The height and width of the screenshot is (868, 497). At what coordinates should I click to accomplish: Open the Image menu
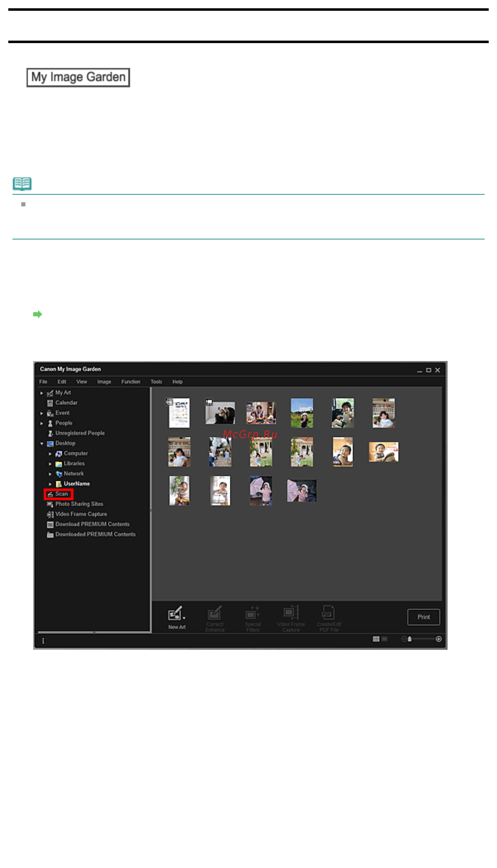point(104,382)
